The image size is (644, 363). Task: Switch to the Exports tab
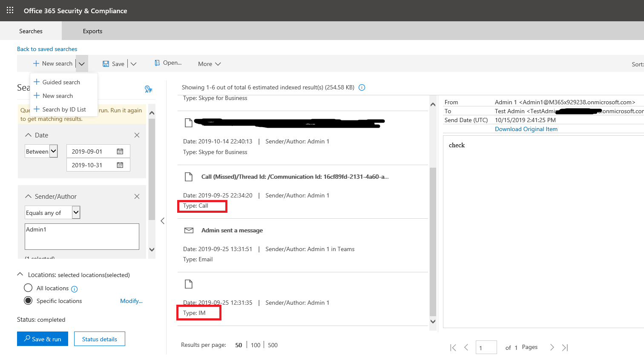[x=92, y=31]
